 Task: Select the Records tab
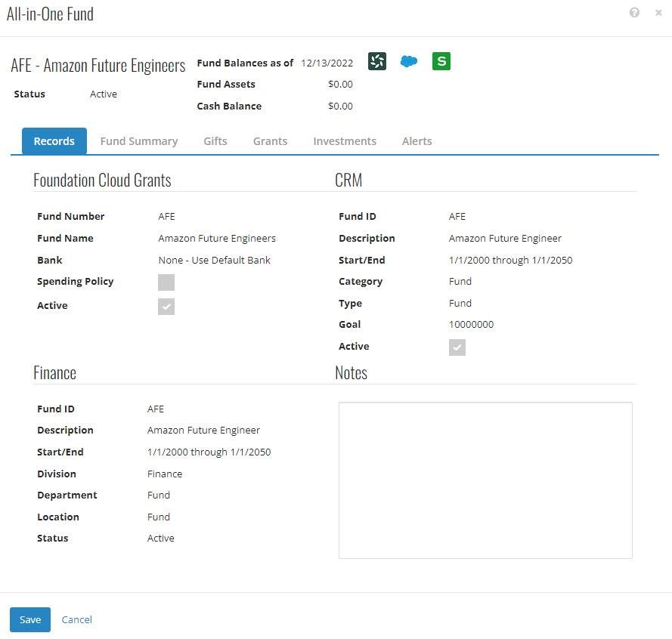pyautogui.click(x=54, y=141)
